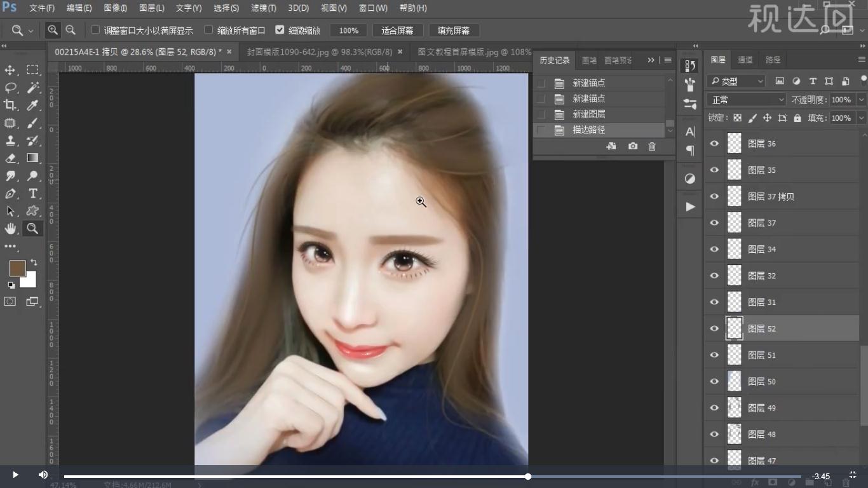
Task: Hide 图层 36 with its eye icon
Action: point(714,144)
